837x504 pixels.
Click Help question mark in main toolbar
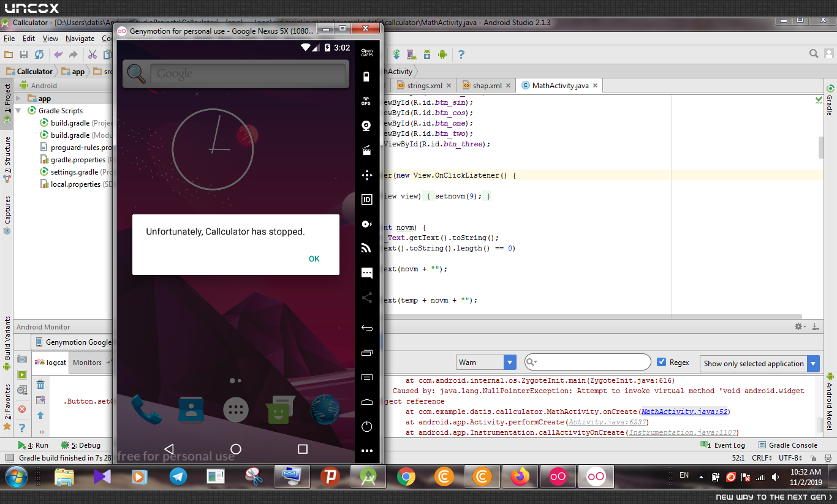pyautogui.click(x=461, y=55)
